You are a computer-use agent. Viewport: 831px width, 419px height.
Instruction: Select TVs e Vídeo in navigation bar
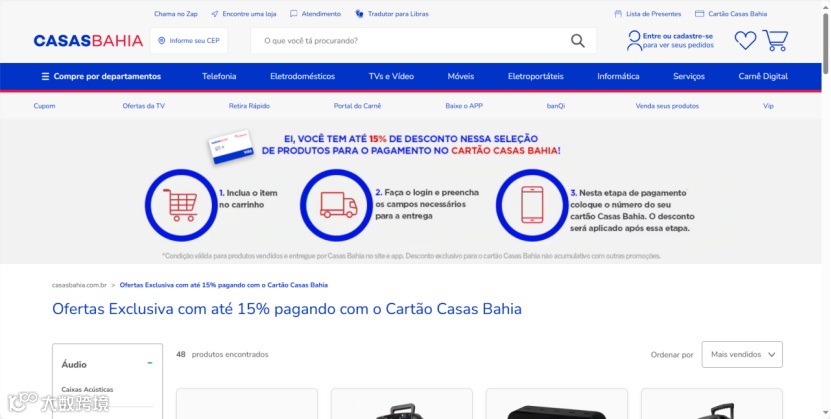391,76
